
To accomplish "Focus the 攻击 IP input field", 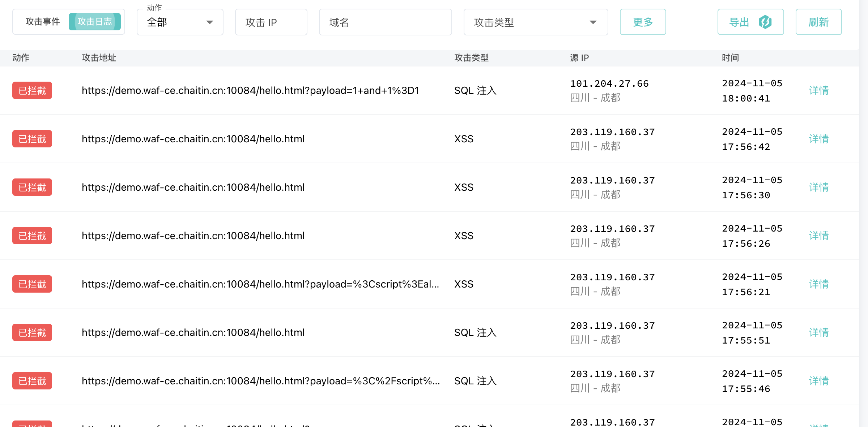I will pos(271,22).
